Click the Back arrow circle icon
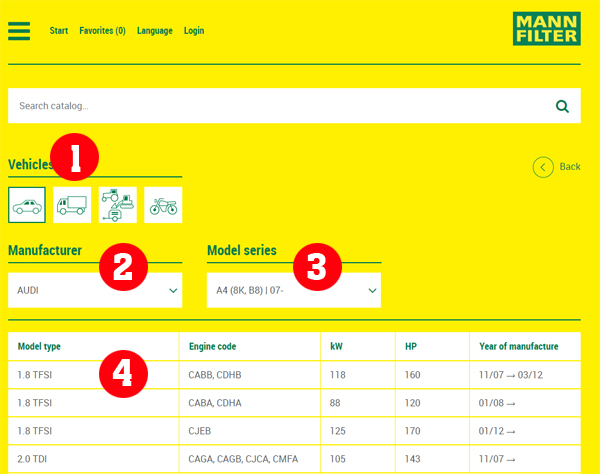The height and width of the screenshot is (474, 600). (543, 167)
